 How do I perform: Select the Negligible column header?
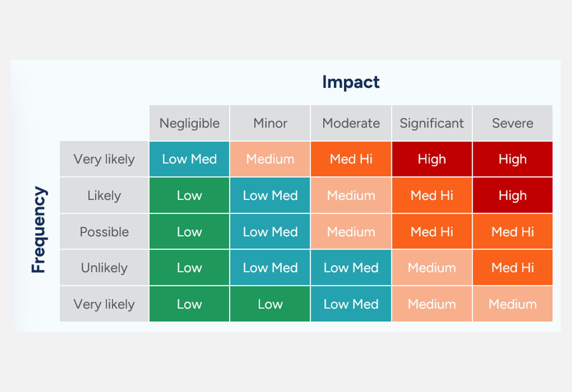pos(189,123)
